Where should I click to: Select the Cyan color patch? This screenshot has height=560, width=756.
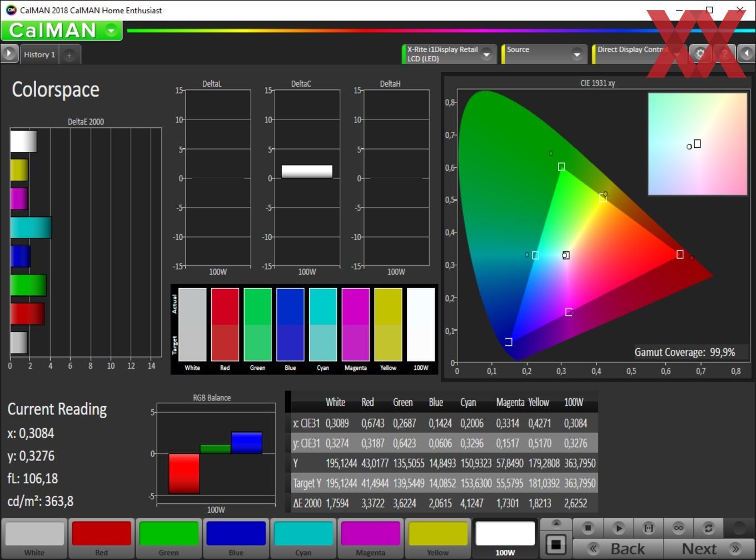304,538
